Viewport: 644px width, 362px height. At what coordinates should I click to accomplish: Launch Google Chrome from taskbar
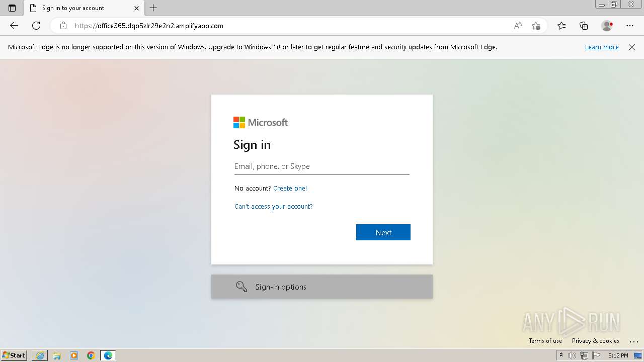coord(91,355)
